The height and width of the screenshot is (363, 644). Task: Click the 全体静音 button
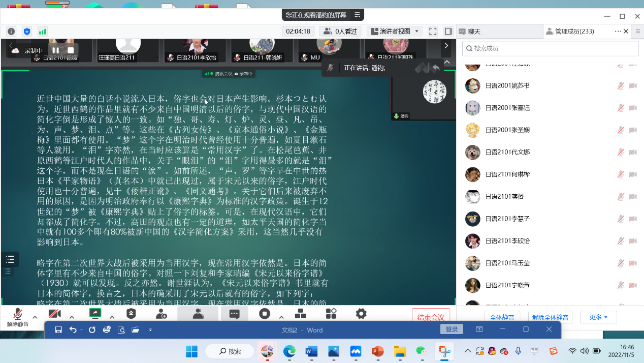point(502,317)
